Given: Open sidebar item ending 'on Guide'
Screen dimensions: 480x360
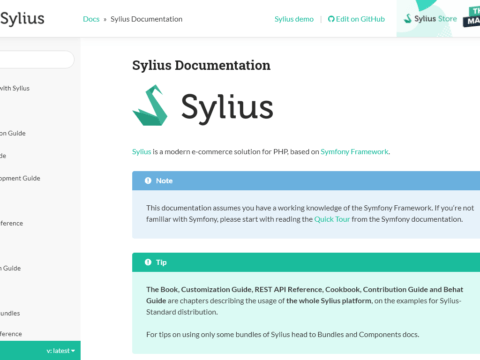Looking at the screenshot, I should coord(13,133).
